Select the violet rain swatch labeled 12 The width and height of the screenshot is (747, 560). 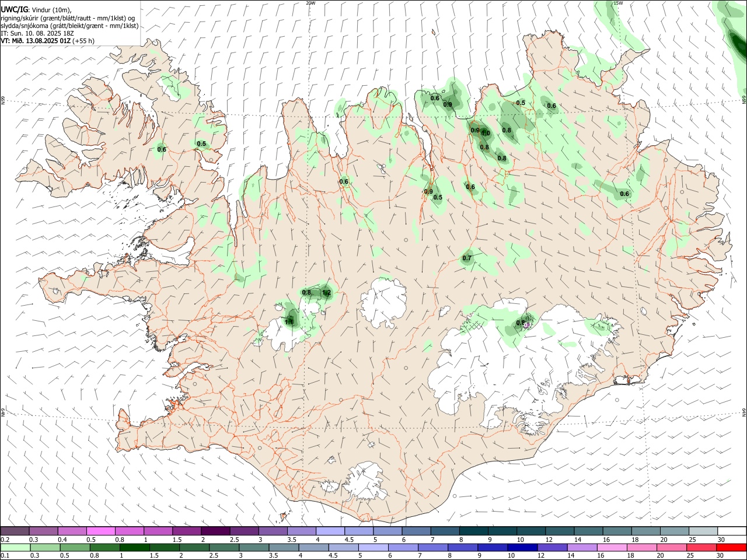tap(553, 547)
